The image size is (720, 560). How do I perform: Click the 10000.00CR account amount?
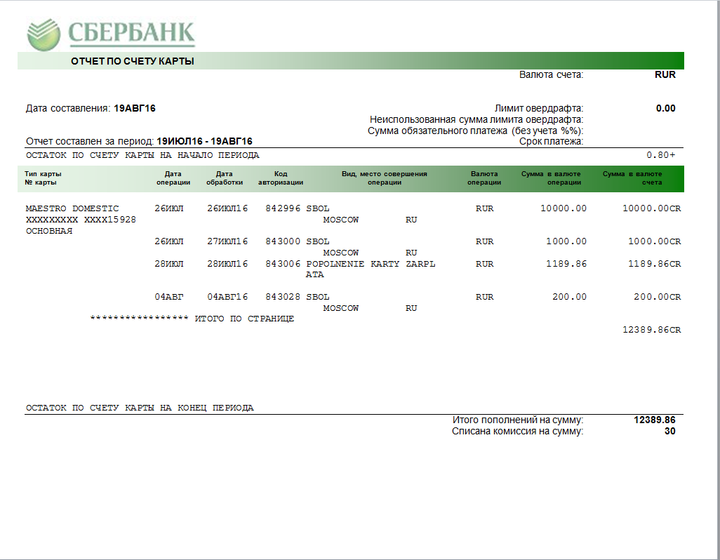(651, 209)
